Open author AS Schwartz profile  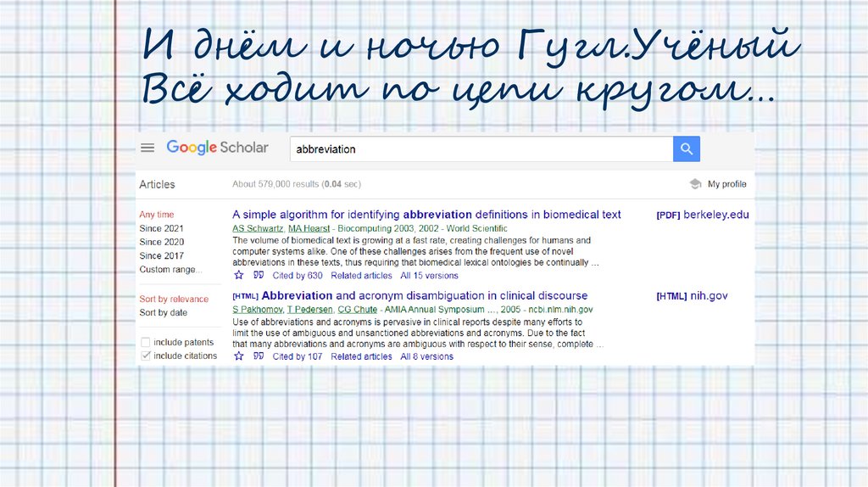(258, 228)
